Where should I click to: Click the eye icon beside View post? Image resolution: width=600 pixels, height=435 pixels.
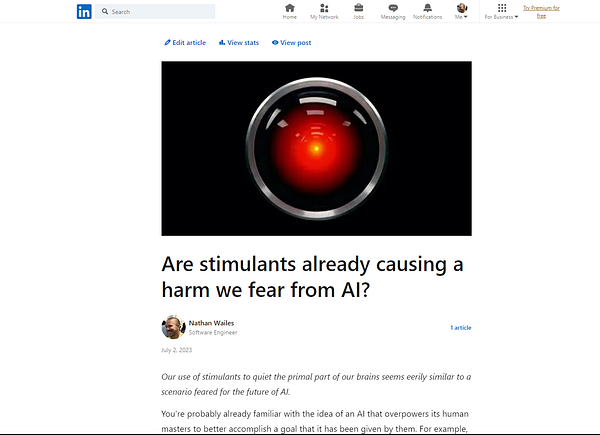coord(275,42)
